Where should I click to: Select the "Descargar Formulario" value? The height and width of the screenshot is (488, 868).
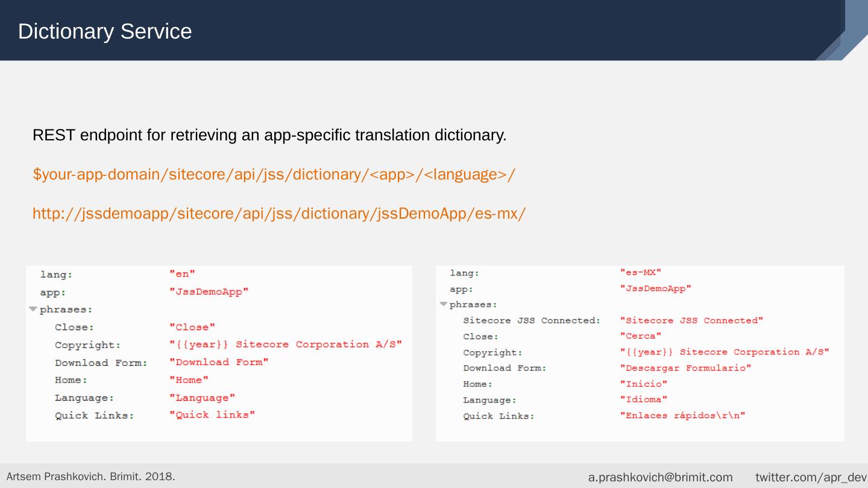pos(685,368)
